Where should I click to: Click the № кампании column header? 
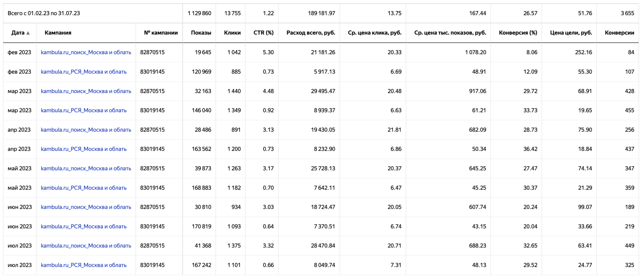tap(161, 33)
